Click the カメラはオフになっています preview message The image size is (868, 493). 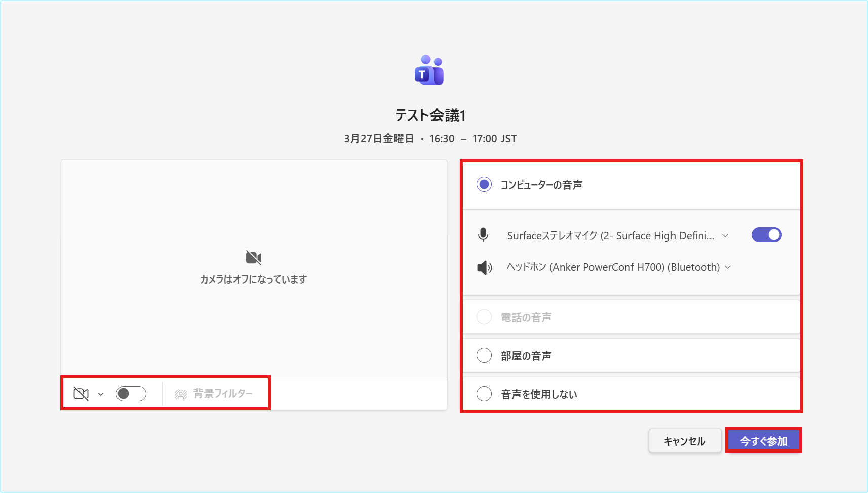[253, 279]
